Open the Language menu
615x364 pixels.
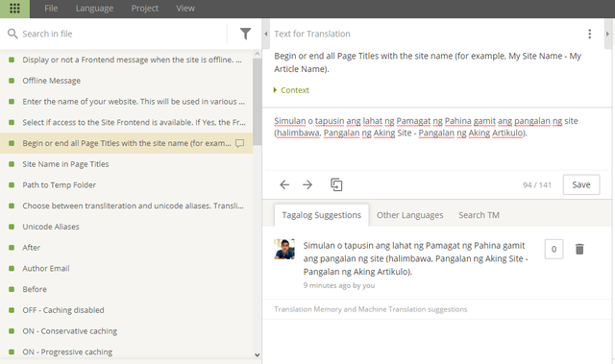tap(94, 9)
